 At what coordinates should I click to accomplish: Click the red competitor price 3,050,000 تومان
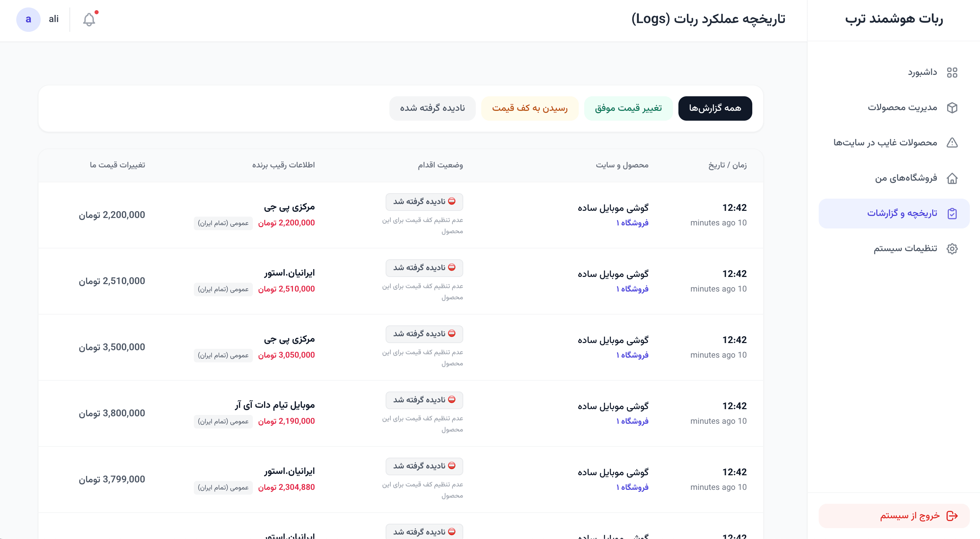[286, 355]
